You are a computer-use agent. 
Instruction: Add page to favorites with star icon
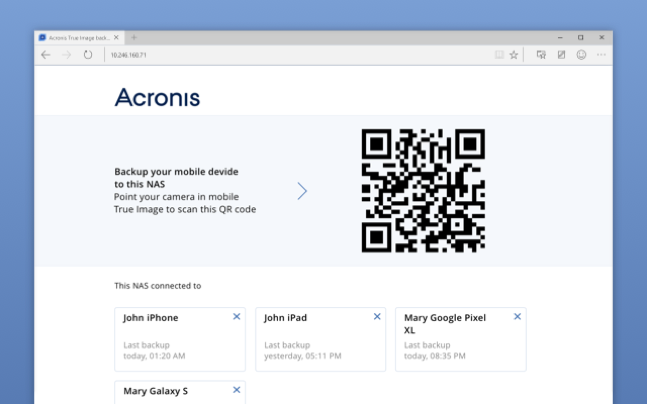tap(514, 55)
